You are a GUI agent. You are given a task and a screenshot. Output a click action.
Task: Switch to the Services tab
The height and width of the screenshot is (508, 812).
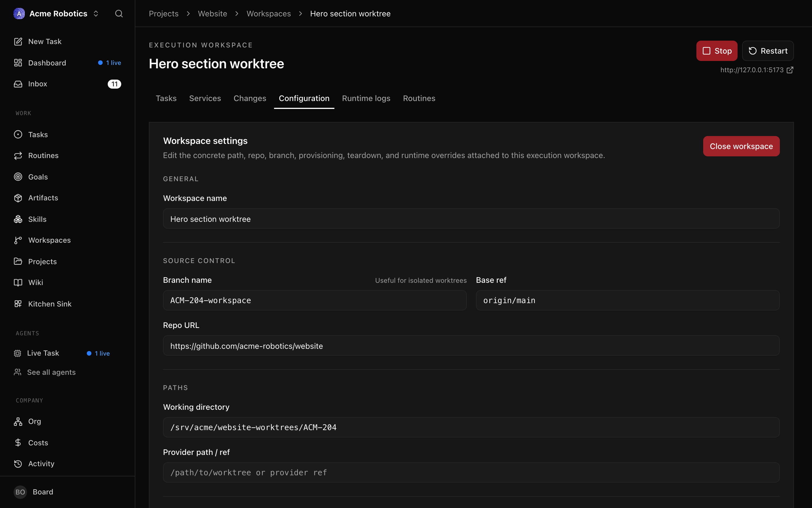pos(205,98)
